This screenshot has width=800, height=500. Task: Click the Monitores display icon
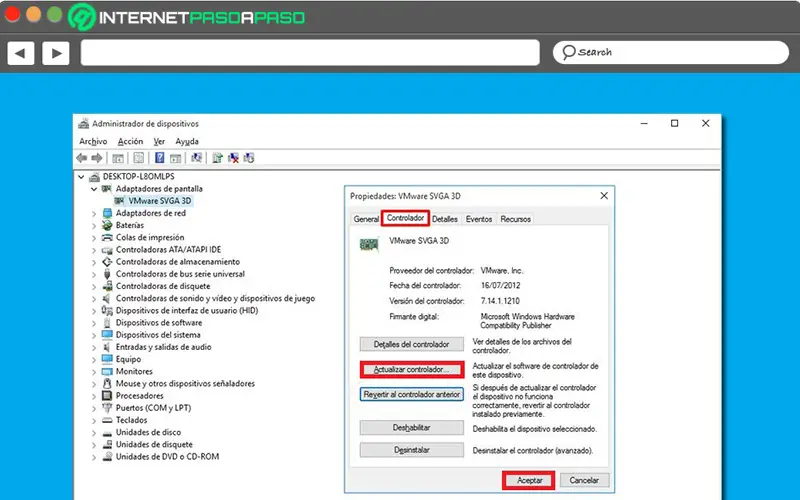click(x=107, y=371)
